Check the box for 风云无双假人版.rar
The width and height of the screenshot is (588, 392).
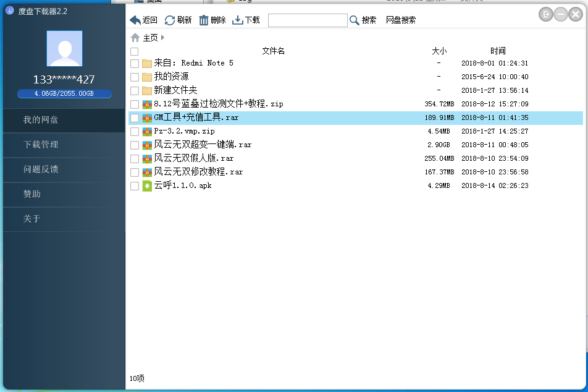click(x=134, y=158)
